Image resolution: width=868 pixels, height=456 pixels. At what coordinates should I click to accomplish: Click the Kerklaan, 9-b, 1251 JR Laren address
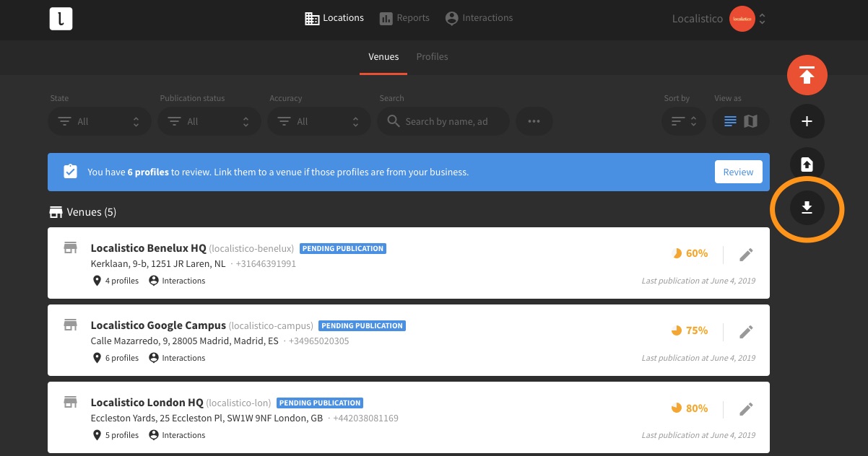coord(158,264)
